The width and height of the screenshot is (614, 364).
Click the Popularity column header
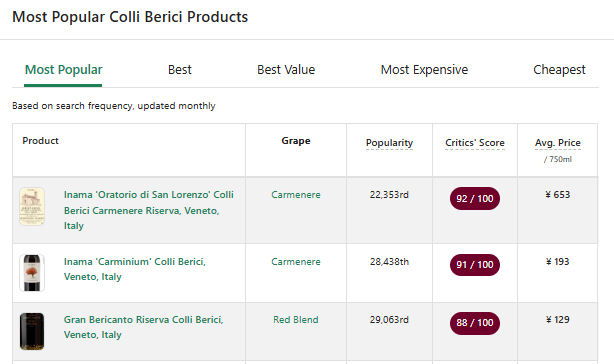[389, 143]
